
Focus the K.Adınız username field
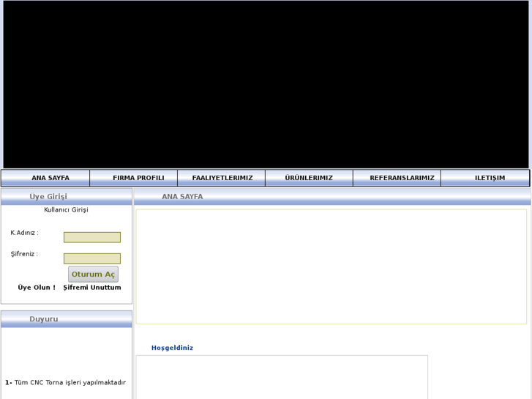pos(92,237)
